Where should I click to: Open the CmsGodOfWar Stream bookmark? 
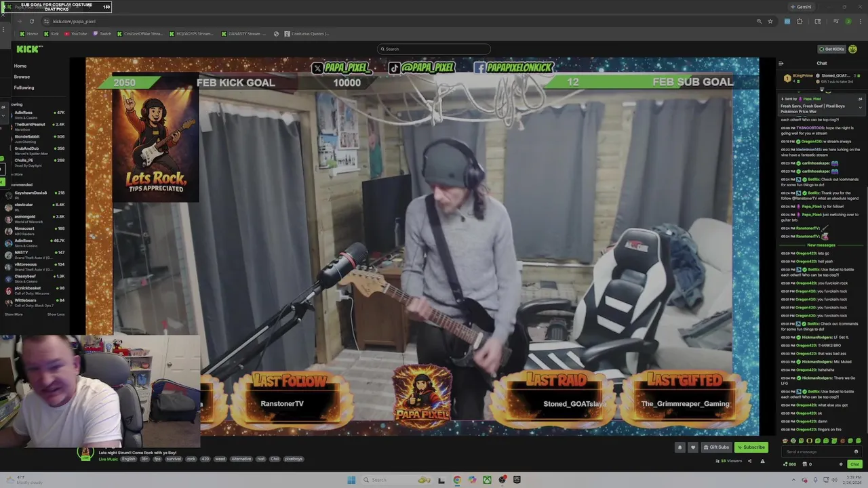140,34
